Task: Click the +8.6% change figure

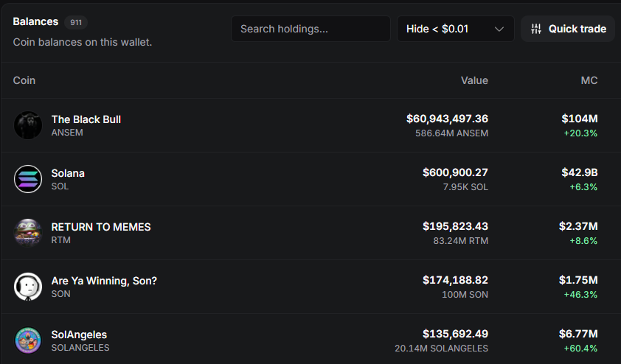Action: click(583, 241)
